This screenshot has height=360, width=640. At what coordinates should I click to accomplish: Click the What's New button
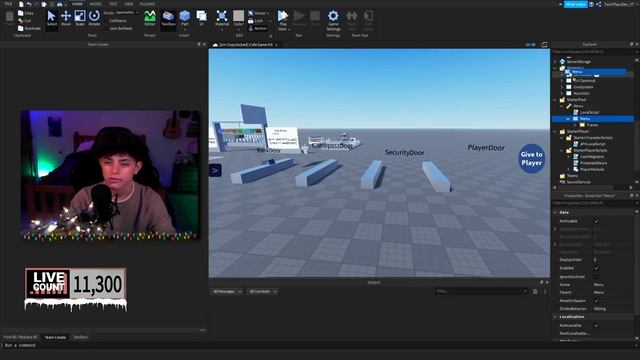576,4
